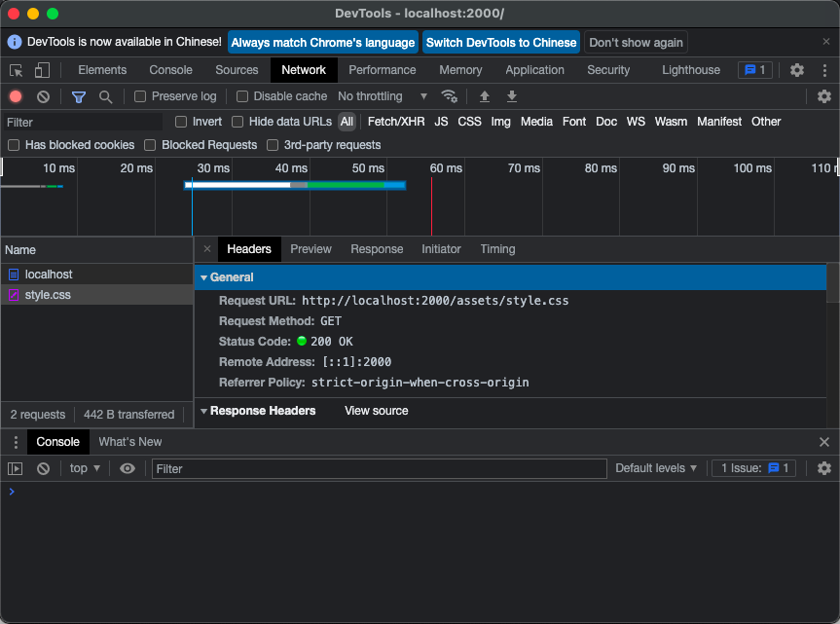
Task: Open the console drawer three-dot menu
Action: click(16, 442)
